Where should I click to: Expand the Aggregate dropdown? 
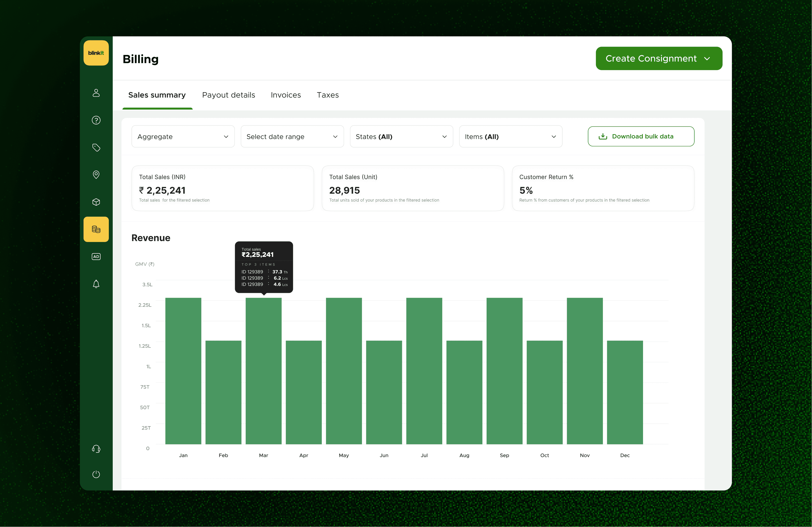pos(183,137)
